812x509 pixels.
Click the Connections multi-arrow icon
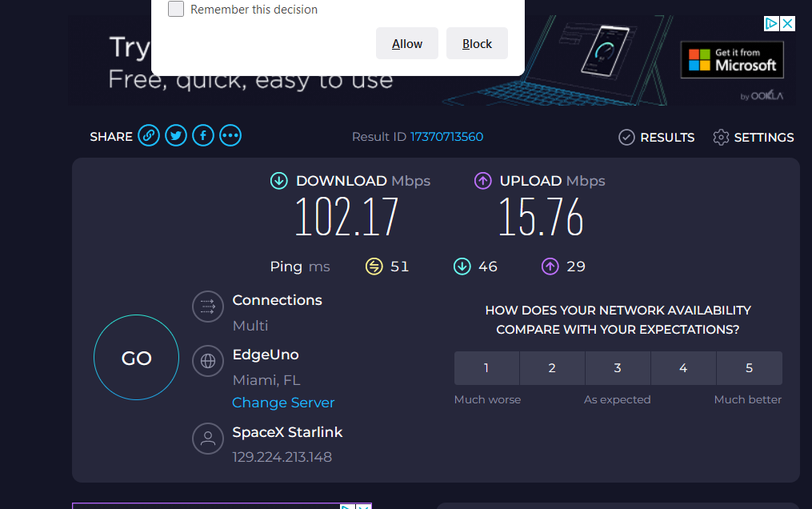tap(208, 307)
